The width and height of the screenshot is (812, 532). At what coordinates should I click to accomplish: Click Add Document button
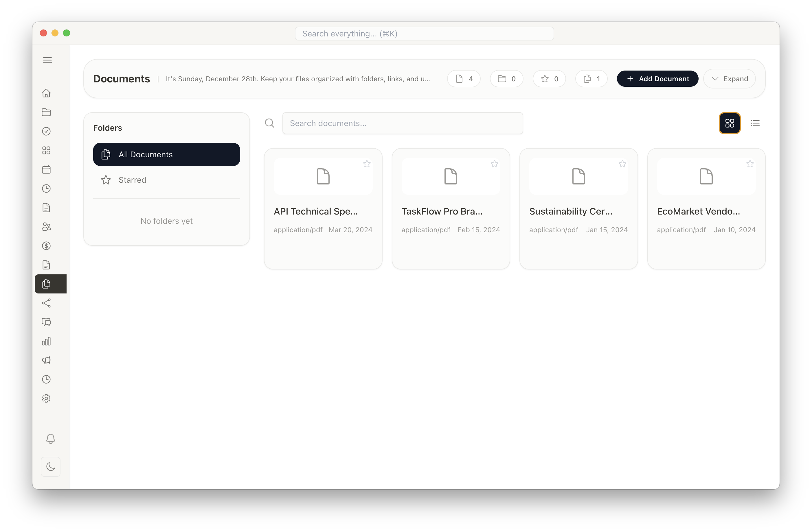657,79
